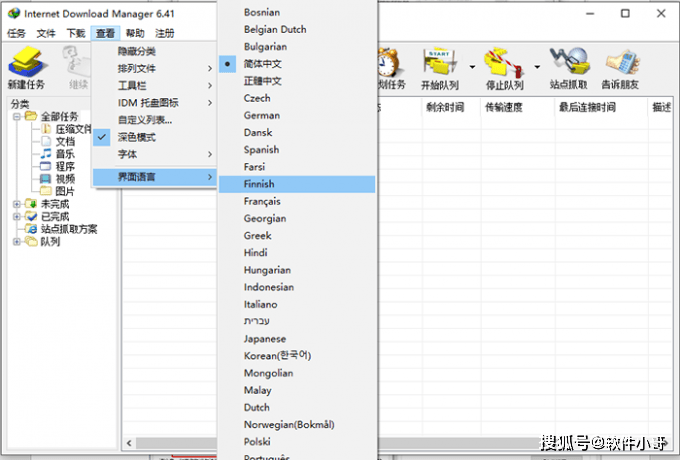The width and height of the screenshot is (680, 460).
Task: Collapse the 全部任务 tree node
Action: (x=17, y=116)
